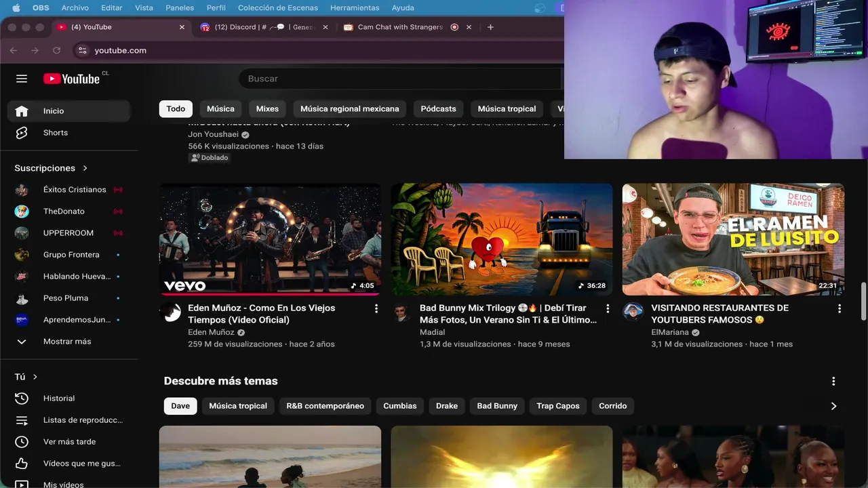Screen dimensions: 868x488
Task: Open a new browser tab
Action: coord(490,27)
